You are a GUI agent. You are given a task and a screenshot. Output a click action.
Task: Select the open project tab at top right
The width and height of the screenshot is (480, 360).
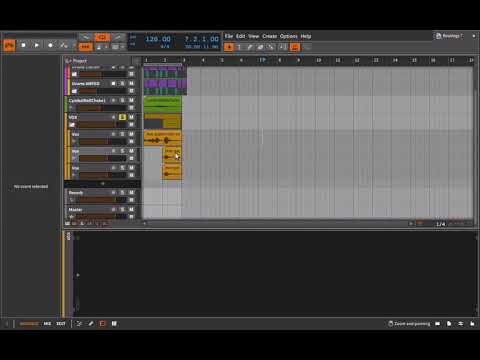click(x=450, y=36)
